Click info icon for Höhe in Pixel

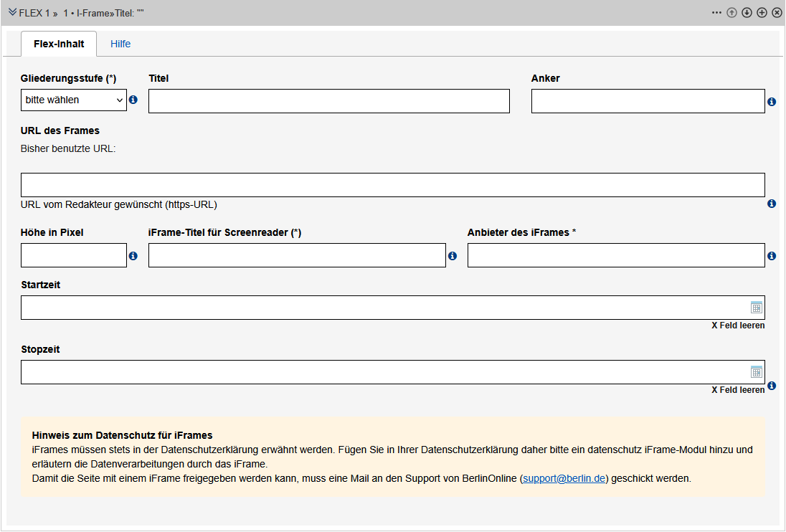click(133, 256)
